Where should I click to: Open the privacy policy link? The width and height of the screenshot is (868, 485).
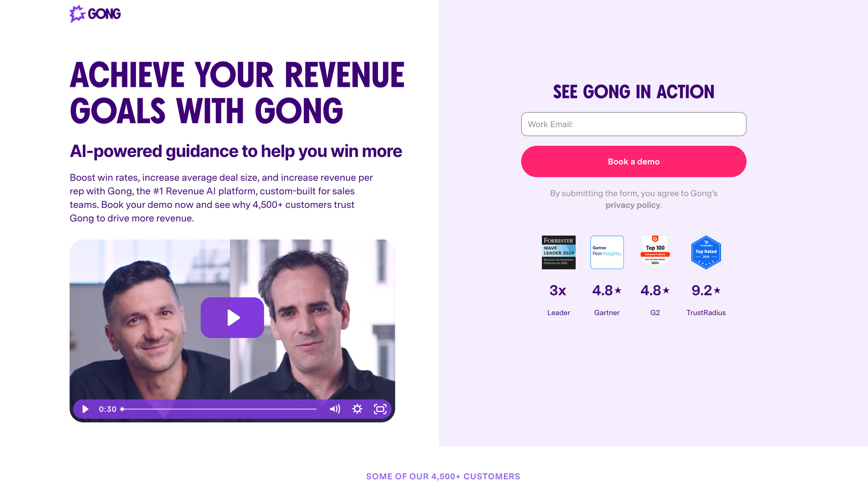(633, 205)
